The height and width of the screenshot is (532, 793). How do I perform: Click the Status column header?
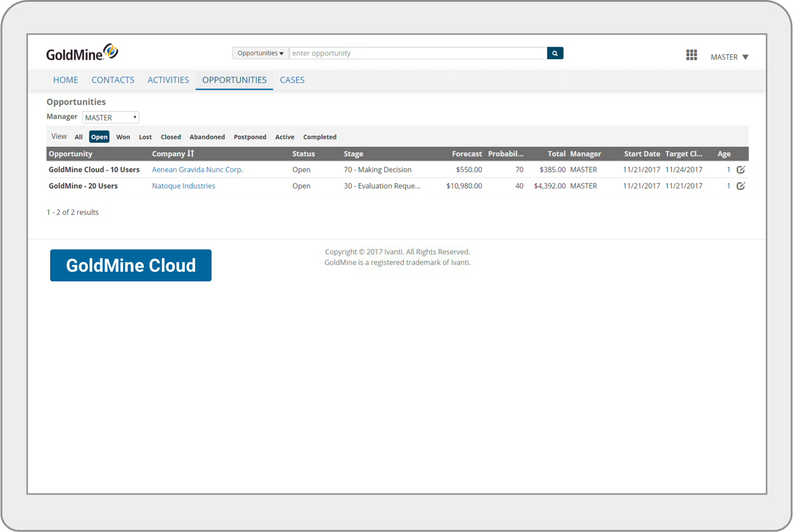point(303,154)
